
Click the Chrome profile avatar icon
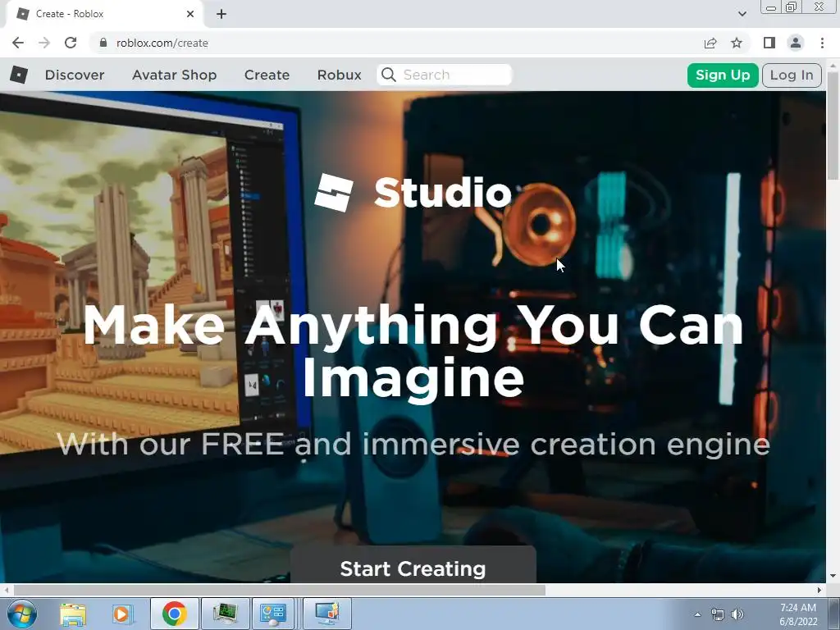(796, 43)
